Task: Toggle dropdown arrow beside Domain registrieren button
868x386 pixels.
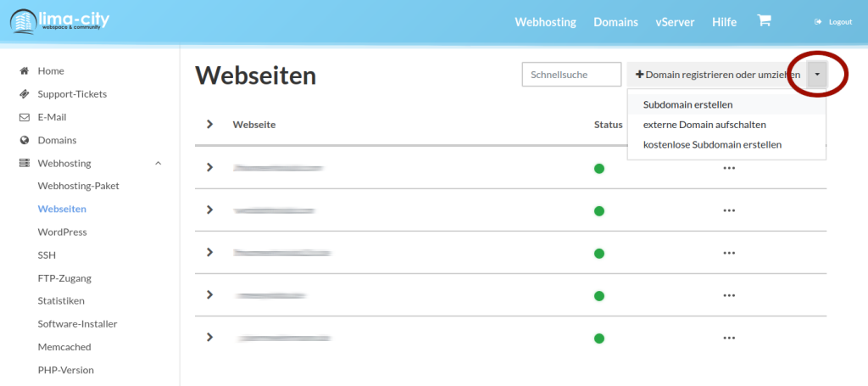Action: point(816,75)
